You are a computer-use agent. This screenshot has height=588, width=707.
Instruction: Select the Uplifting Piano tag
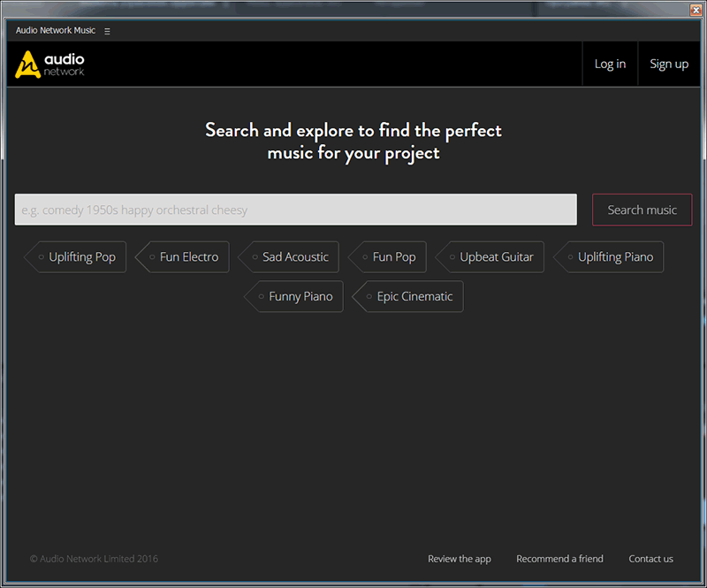pos(609,256)
